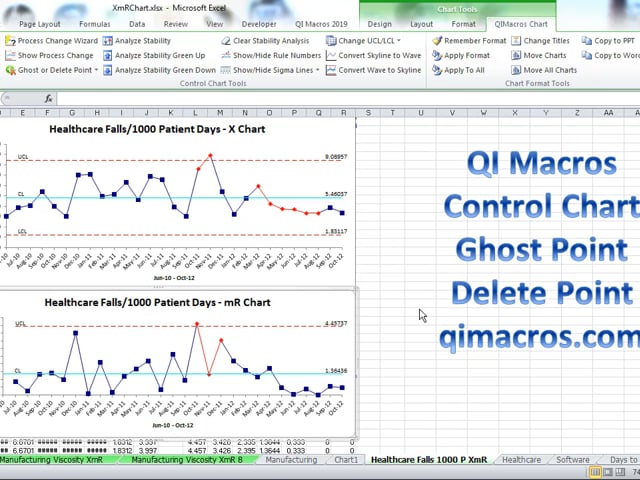This screenshot has width=640, height=480.
Task: Convert Wave to Skyline
Action: pyautogui.click(x=373, y=70)
